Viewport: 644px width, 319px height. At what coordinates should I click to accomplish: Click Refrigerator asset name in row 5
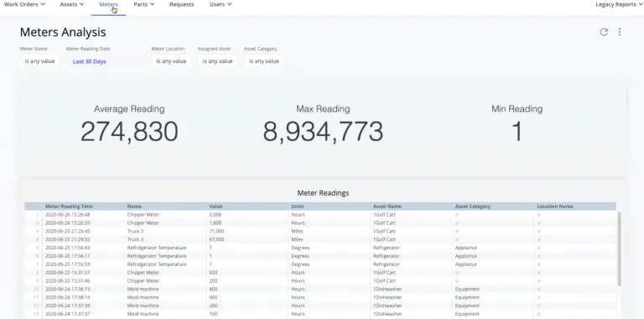(x=386, y=248)
